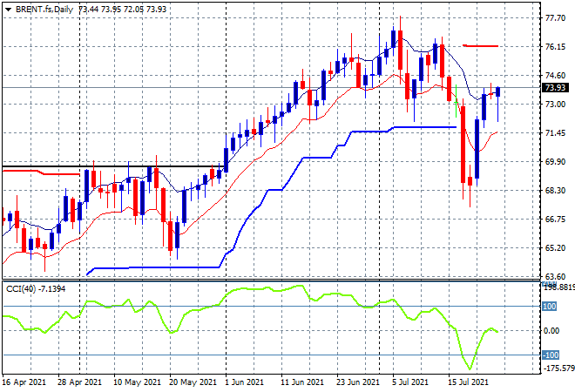The height and width of the screenshot is (392, 575).
Task: Select the 63.60 price axis label
Action: click(x=555, y=276)
